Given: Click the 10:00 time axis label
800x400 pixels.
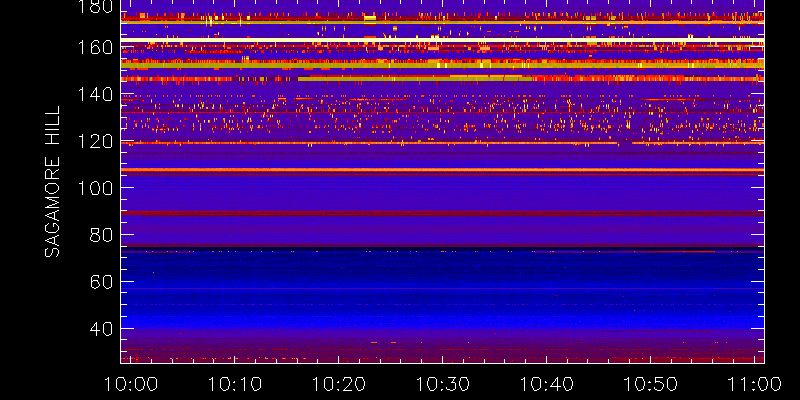Looking at the screenshot, I should (x=131, y=384).
